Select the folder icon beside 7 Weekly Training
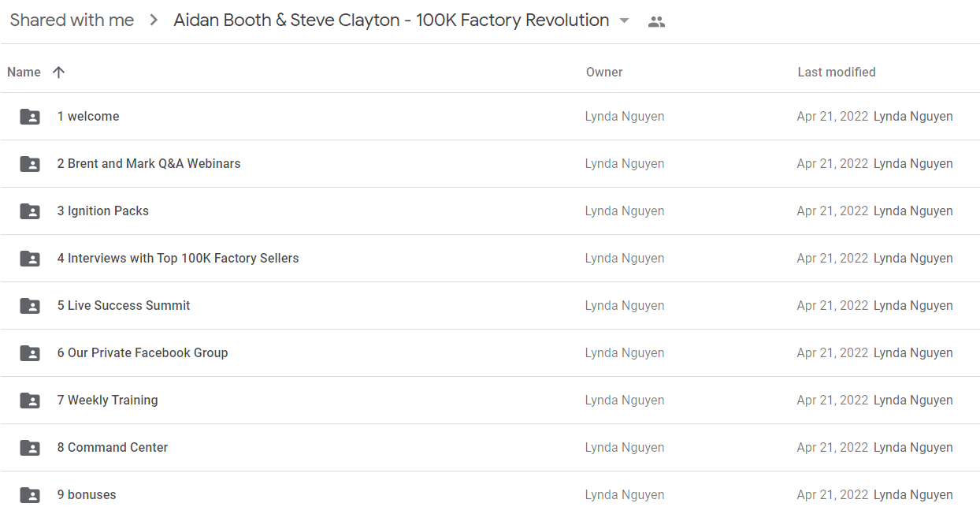The height and width of the screenshot is (518, 980). click(x=30, y=401)
